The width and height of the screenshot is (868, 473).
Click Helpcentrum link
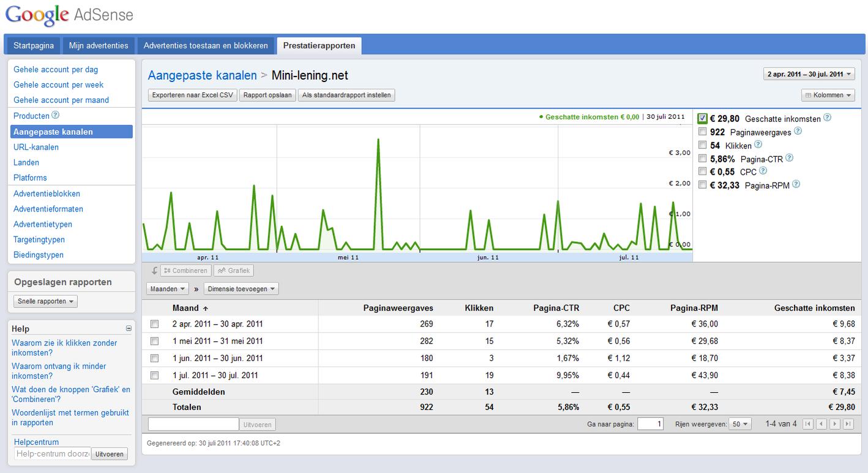[x=36, y=442]
